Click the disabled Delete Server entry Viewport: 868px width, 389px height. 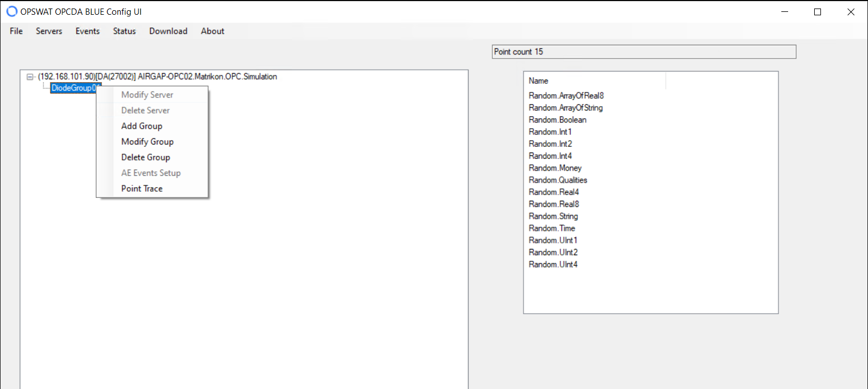pos(152,110)
